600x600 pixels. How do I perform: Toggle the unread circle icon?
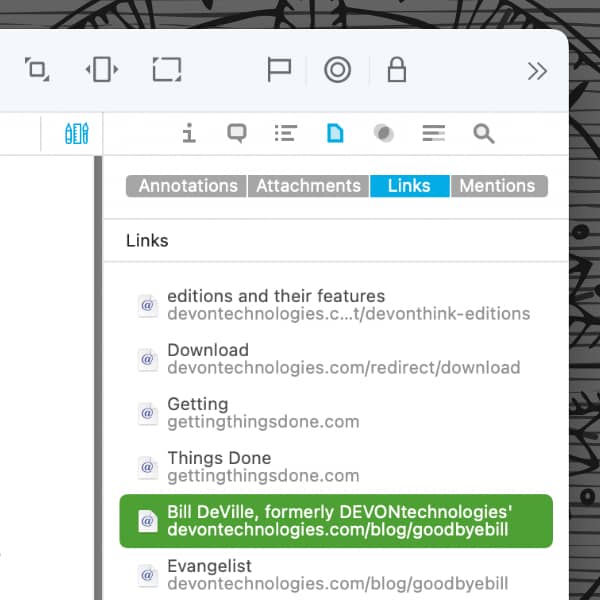[x=338, y=70]
